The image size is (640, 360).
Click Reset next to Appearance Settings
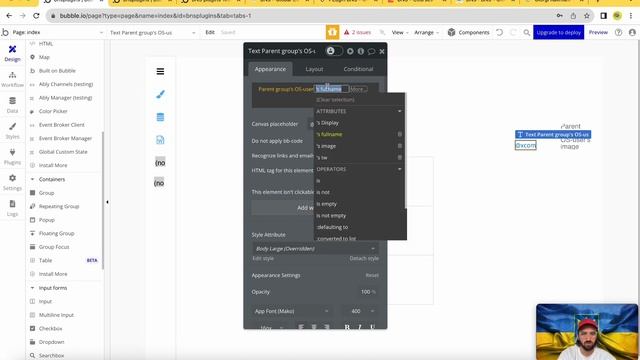click(x=372, y=276)
